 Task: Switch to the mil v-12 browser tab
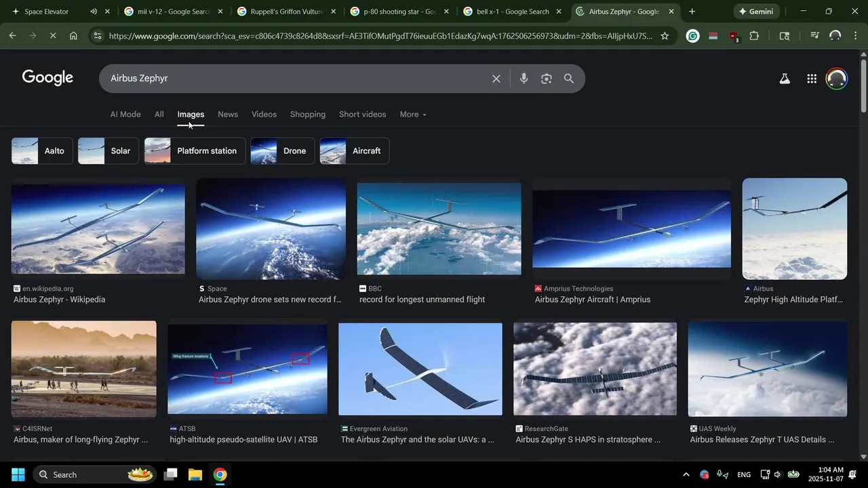click(174, 12)
